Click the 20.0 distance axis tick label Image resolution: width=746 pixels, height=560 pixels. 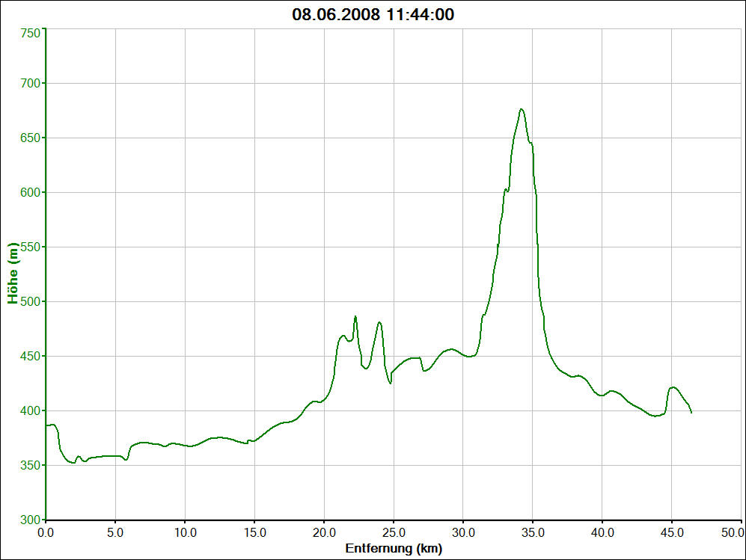(324, 533)
